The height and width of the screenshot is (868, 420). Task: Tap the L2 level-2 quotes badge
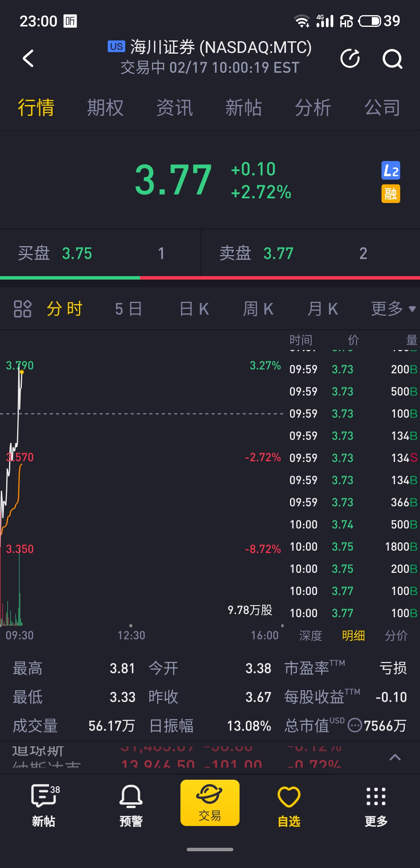tap(391, 170)
